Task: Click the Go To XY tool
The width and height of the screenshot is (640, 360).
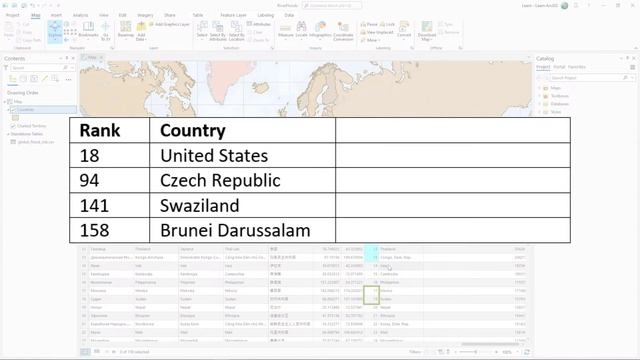Action: click(106, 31)
